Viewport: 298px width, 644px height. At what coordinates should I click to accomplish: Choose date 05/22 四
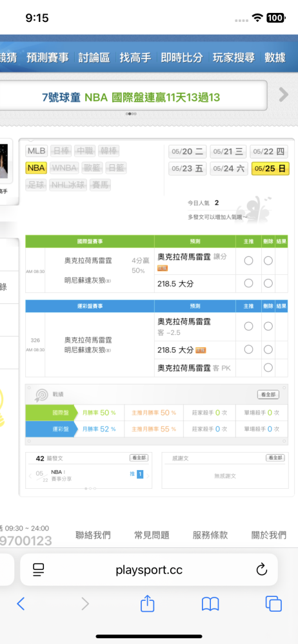click(269, 151)
